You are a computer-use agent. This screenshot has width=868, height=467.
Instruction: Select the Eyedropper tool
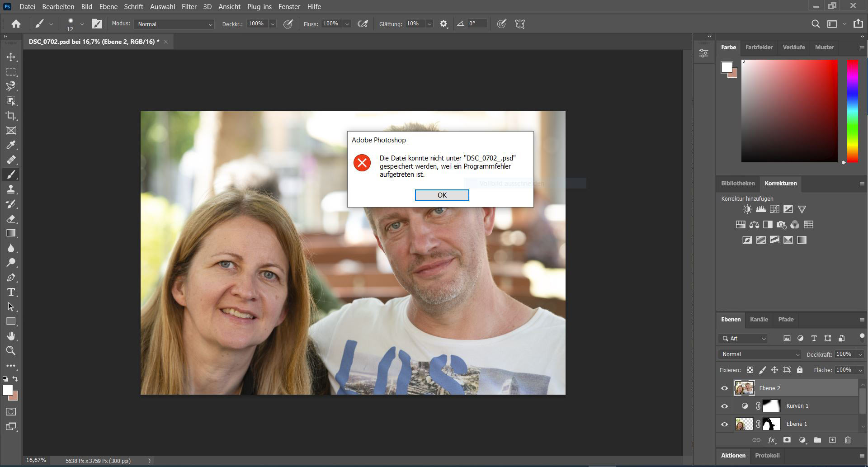click(11, 145)
